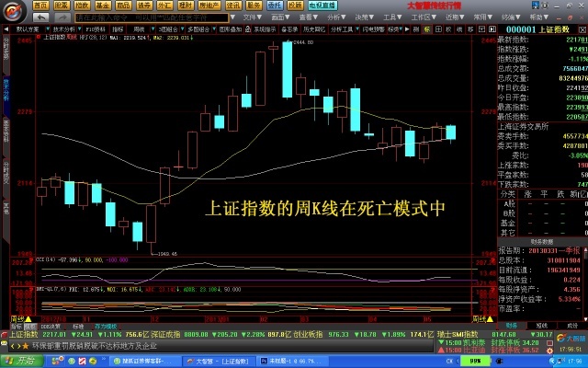Expand the 技术分析 dropdown arrow

pos(80,29)
